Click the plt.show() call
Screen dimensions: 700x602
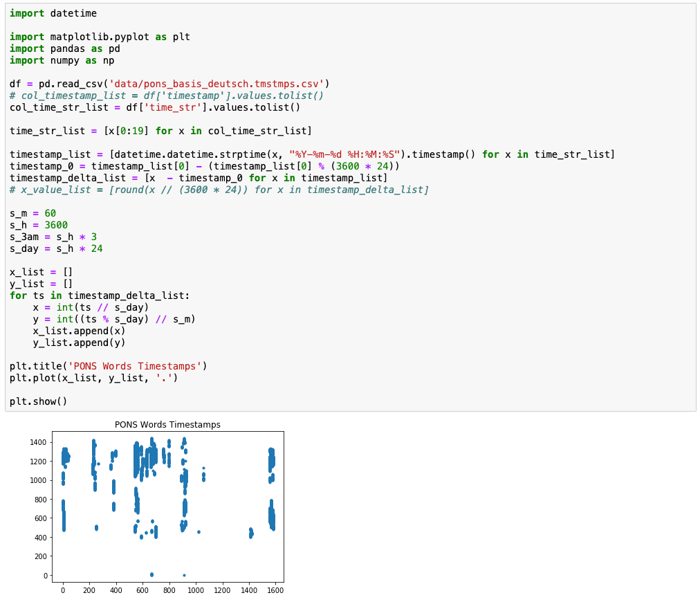click(x=38, y=401)
